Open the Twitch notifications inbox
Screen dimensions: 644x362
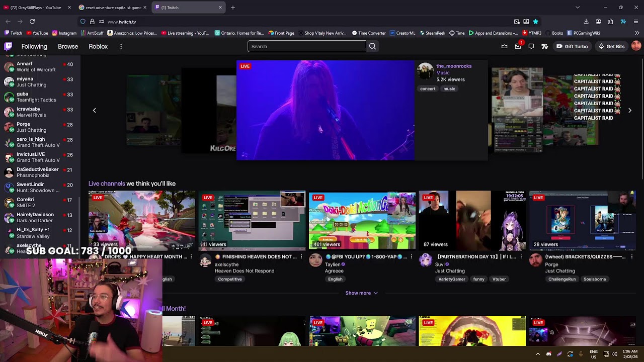(x=518, y=46)
